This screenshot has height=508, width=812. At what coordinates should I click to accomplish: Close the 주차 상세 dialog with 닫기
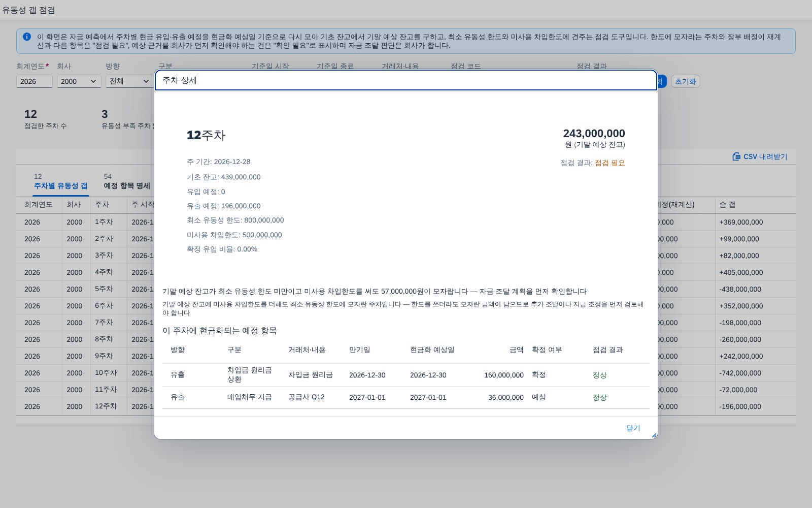pyautogui.click(x=633, y=428)
